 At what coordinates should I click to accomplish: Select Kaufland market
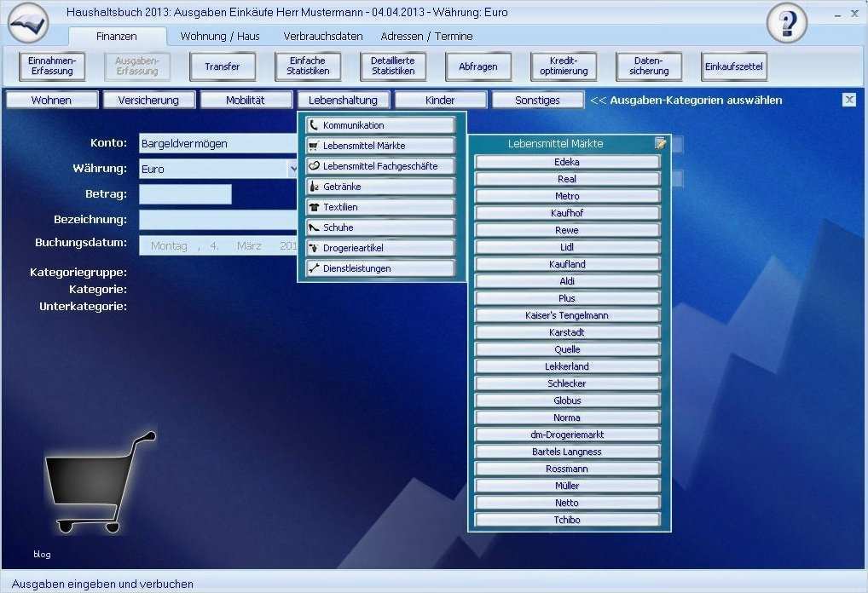567,264
